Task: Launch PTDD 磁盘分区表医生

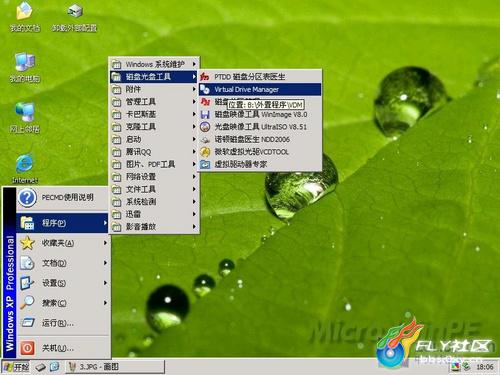Action: [x=260, y=77]
